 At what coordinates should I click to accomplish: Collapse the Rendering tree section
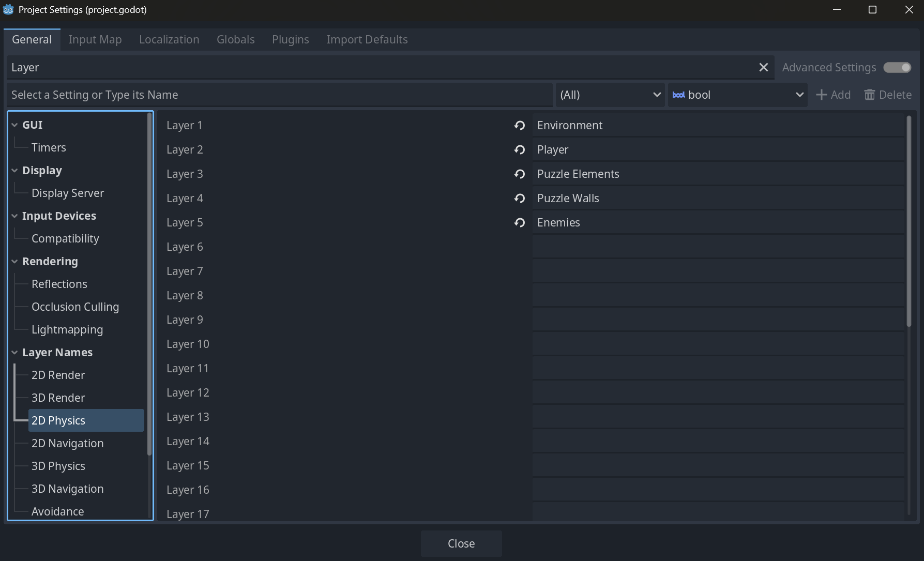coord(14,262)
